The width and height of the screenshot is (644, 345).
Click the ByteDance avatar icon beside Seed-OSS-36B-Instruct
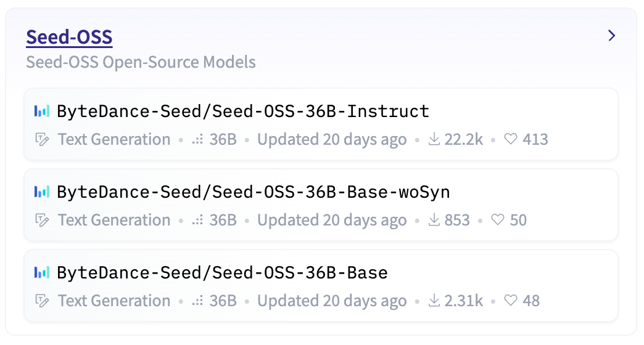pos(42,112)
